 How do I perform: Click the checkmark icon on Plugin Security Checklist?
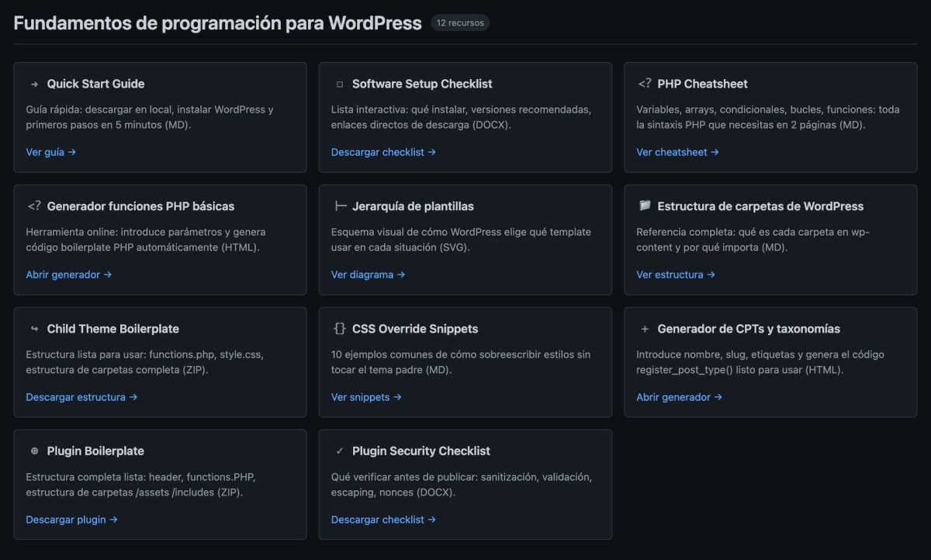click(338, 451)
